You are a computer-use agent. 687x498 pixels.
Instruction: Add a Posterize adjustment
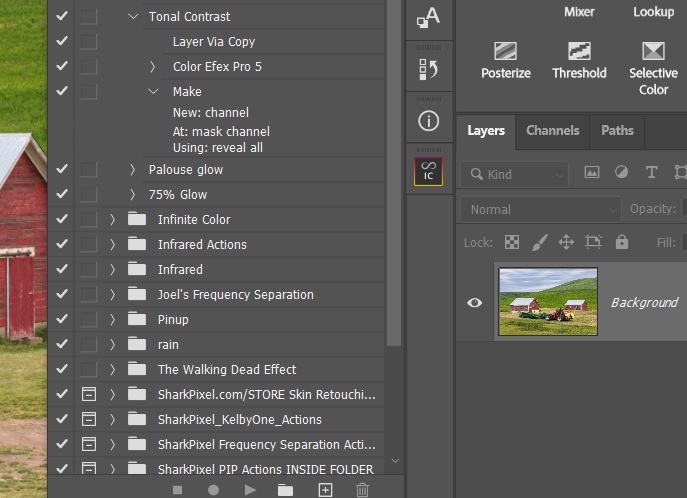[505, 58]
